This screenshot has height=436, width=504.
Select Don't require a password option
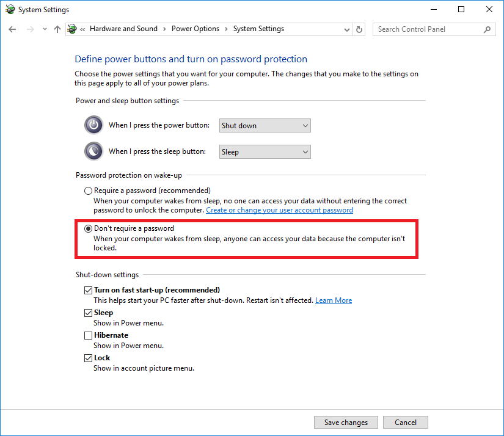[x=88, y=228]
